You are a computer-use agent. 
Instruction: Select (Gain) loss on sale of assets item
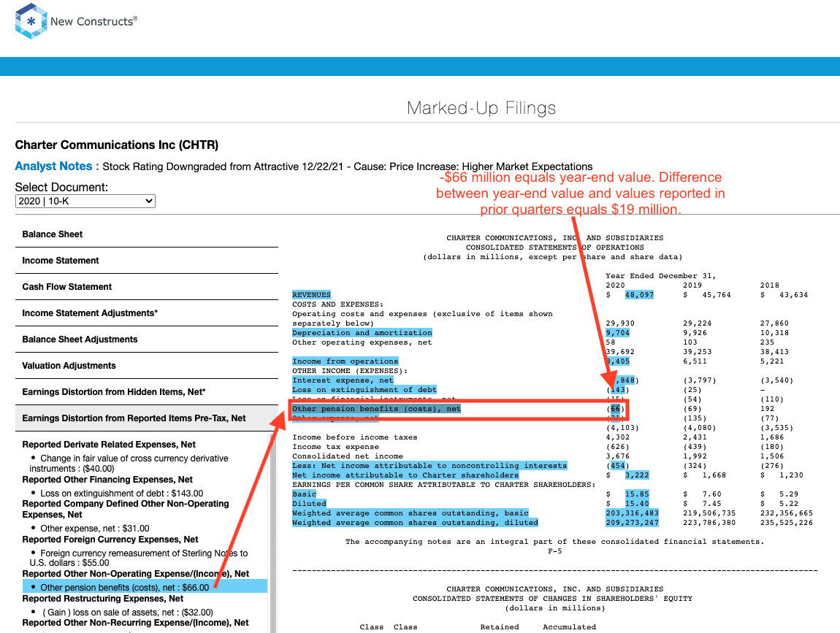coord(128,612)
